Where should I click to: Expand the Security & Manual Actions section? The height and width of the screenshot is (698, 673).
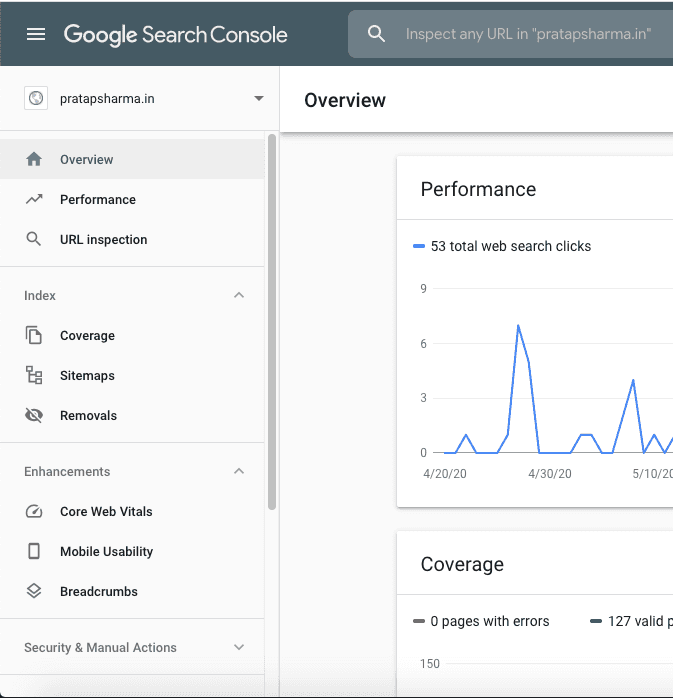[x=239, y=647]
